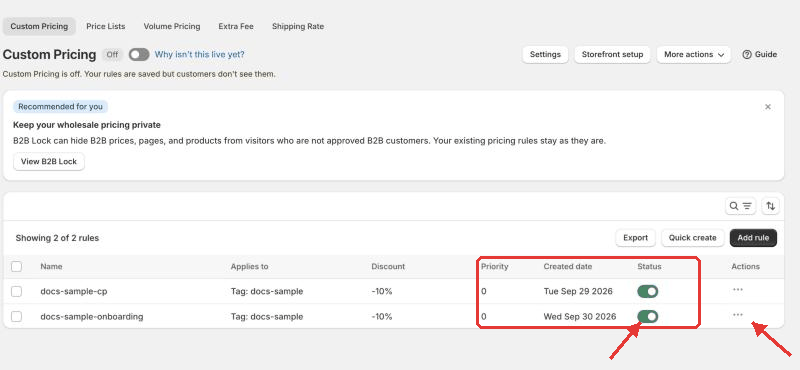Toggle Custom Pricing on
Viewport: 800px width, 370px height.
point(139,55)
